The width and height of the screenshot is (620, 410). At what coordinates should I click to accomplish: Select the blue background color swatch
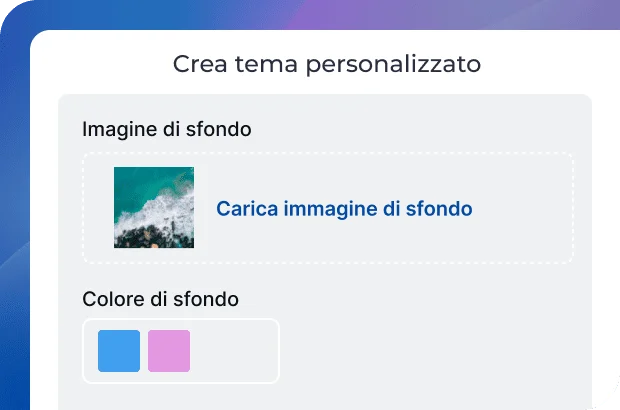(119, 350)
